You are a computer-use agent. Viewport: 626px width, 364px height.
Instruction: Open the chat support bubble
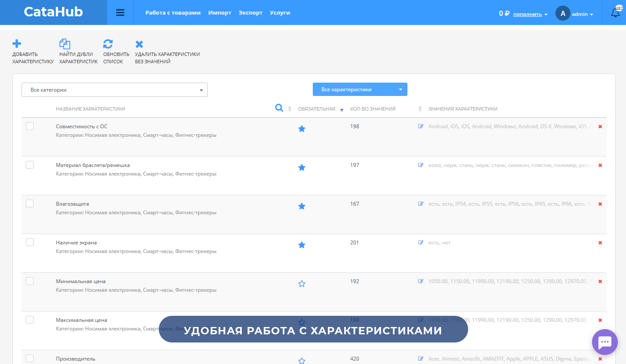click(x=605, y=342)
